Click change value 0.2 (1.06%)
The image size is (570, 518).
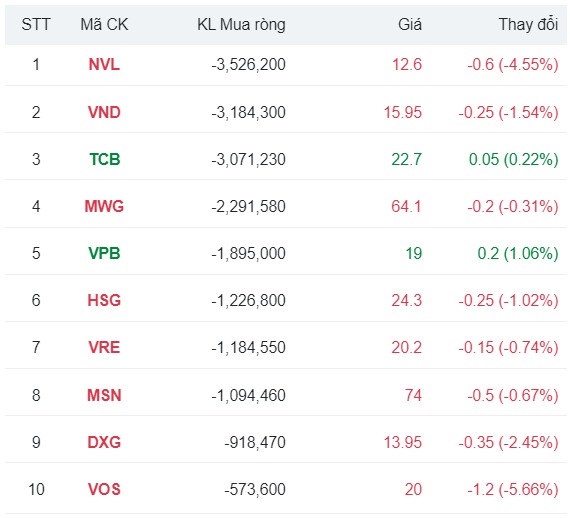[518, 253]
